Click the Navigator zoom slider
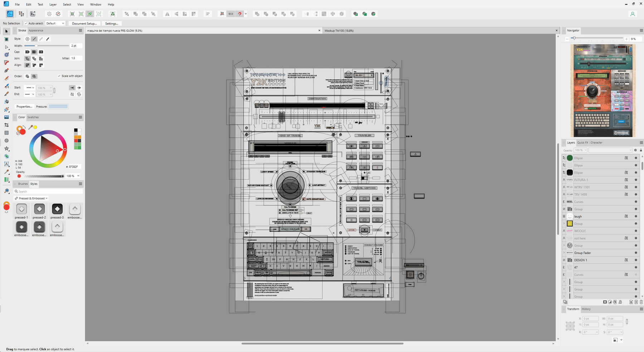Viewport: 644px width, 352px height. pos(597,38)
